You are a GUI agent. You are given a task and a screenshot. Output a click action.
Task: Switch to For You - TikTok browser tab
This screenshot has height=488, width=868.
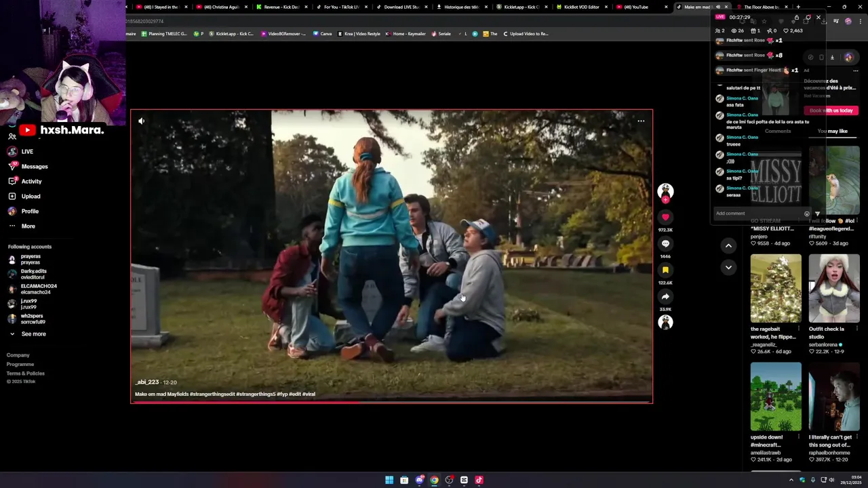pos(342,7)
